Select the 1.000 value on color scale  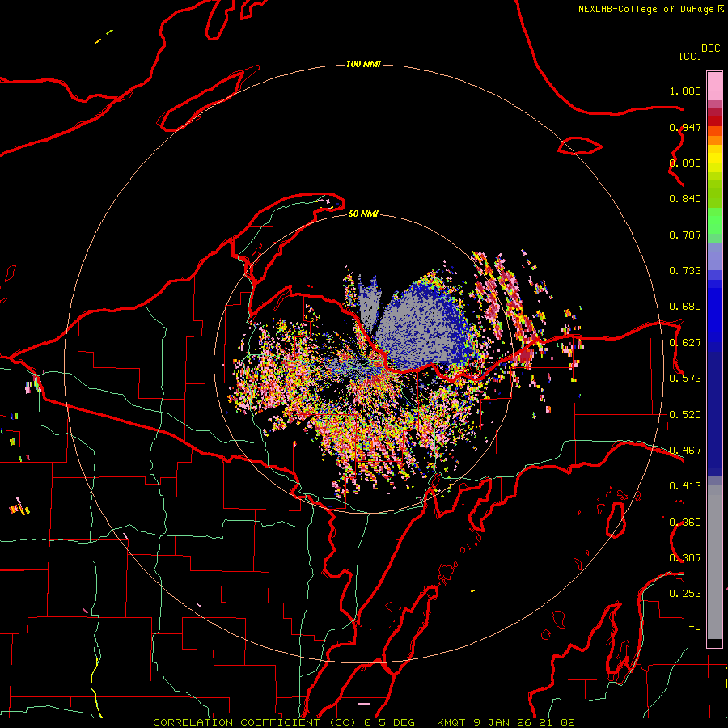[685, 91]
